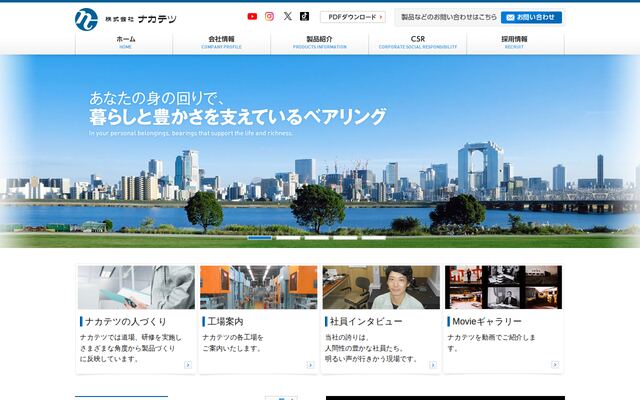Click the hero banner cityscape image
Viewport: 640px width, 400px height.
point(320,151)
